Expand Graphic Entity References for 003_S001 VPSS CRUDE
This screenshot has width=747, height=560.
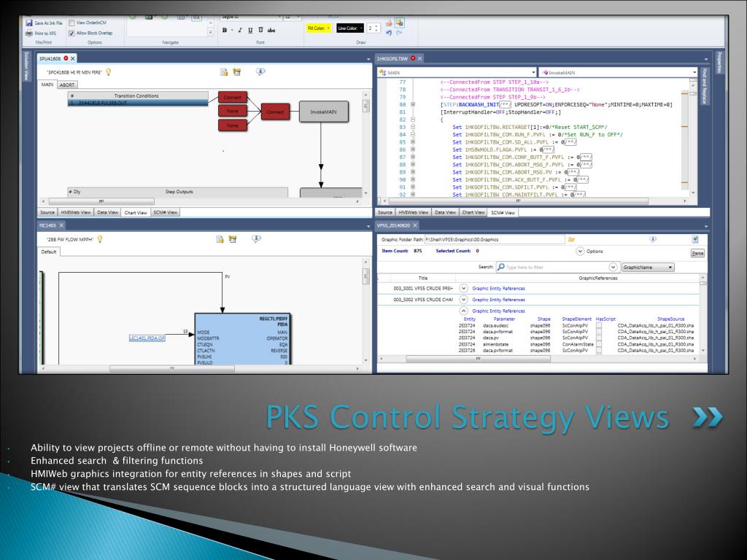pyautogui.click(x=463, y=289)
